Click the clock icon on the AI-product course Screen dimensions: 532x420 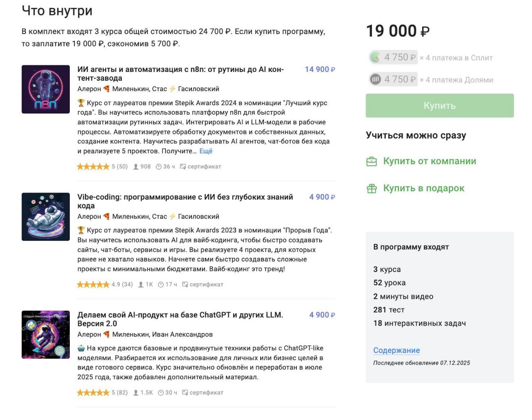point(161,393)
